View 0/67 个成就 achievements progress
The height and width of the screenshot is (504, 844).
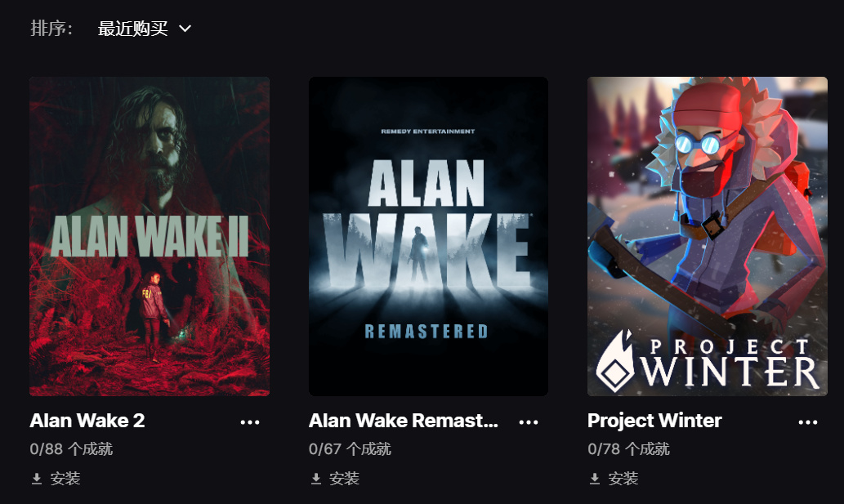click(x=350, y=449)
